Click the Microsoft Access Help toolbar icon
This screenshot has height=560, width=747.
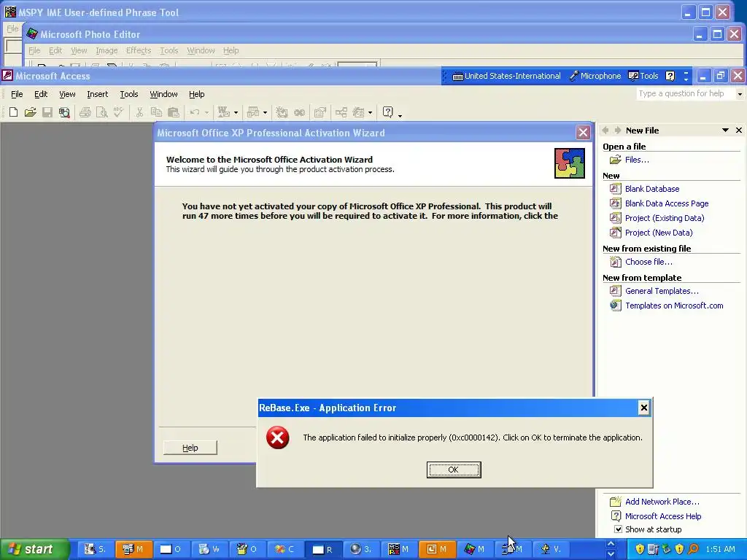(388, 112)
